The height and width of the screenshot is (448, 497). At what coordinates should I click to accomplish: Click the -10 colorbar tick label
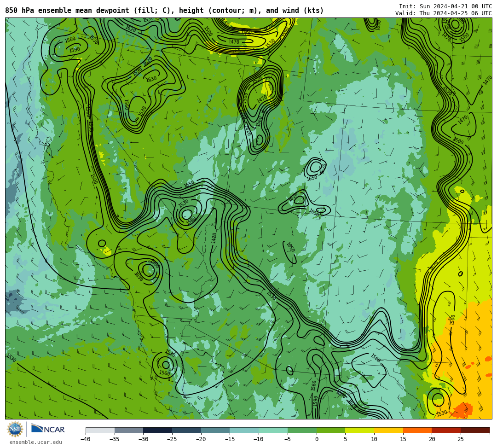tap(258, 439)
